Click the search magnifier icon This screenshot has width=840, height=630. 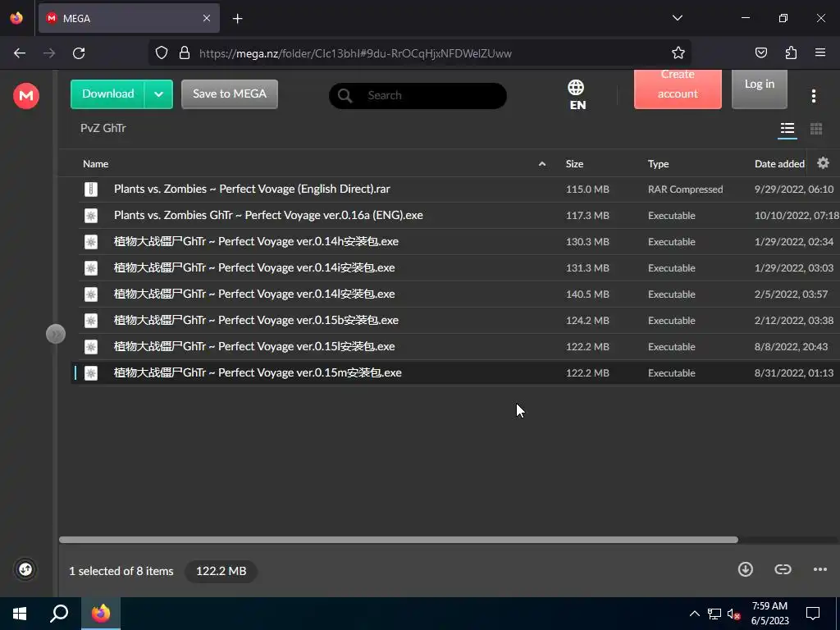pyautogui.click(x=345, y=96)
